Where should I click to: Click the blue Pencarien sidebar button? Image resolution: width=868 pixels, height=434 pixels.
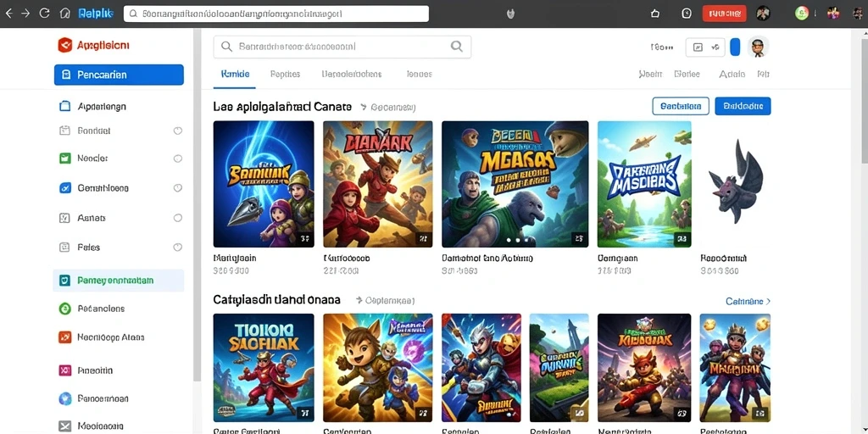[x=119, y=75]
